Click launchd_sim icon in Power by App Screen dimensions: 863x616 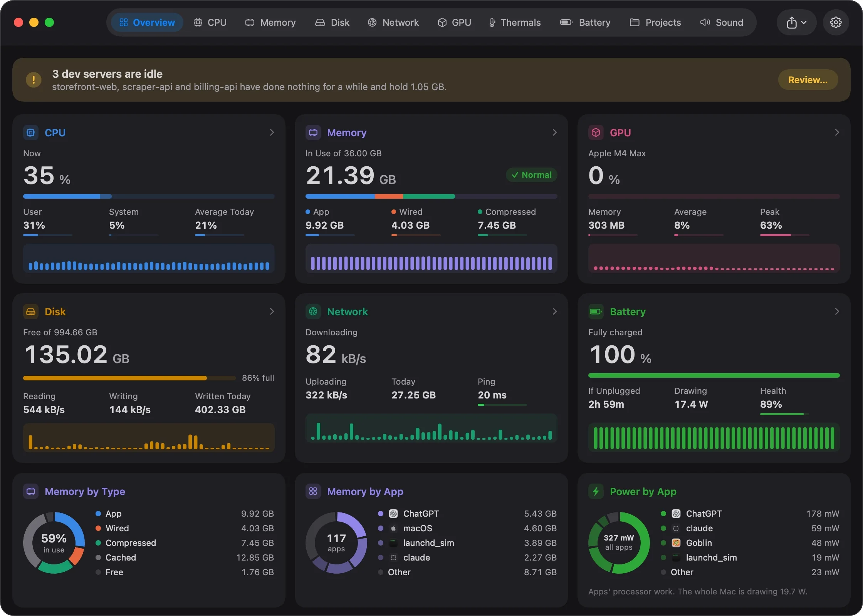coord(676,557)
